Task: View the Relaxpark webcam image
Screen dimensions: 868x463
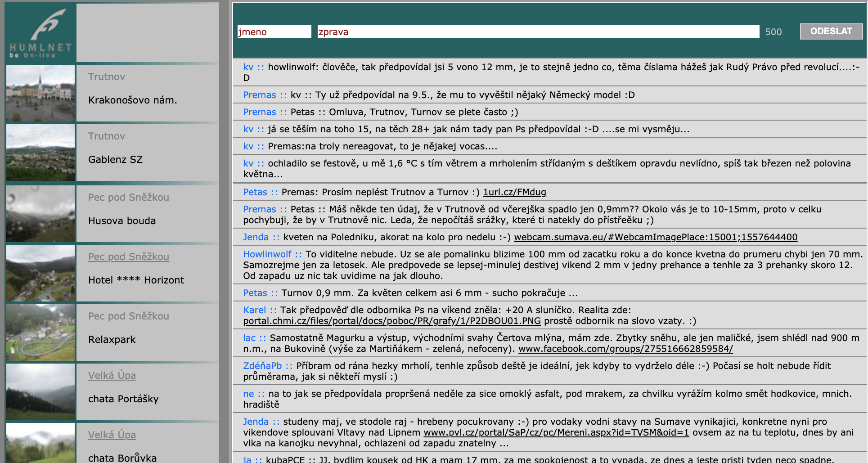Action: tap(40, 332)
